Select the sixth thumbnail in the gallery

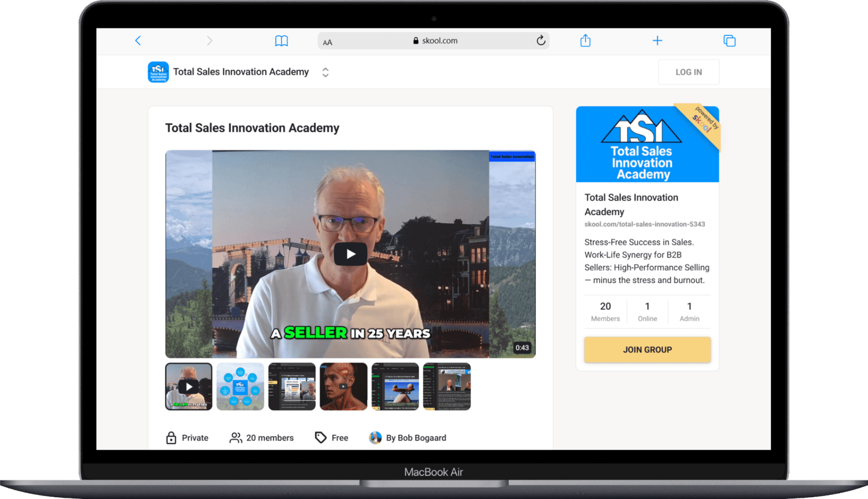(x=447, y=387)
